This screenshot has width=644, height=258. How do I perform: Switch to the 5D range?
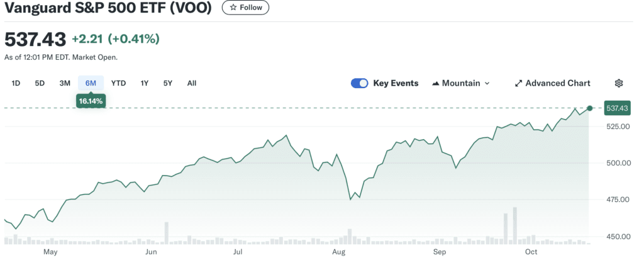40,83
